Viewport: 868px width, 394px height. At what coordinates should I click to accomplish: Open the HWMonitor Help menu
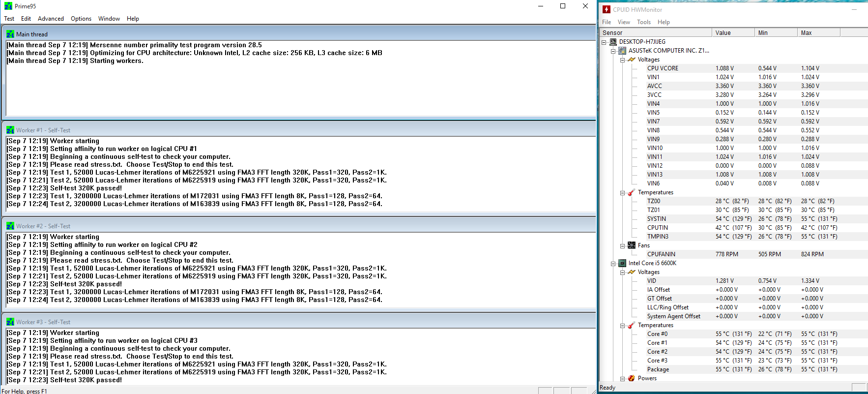[x=664, y=22]
